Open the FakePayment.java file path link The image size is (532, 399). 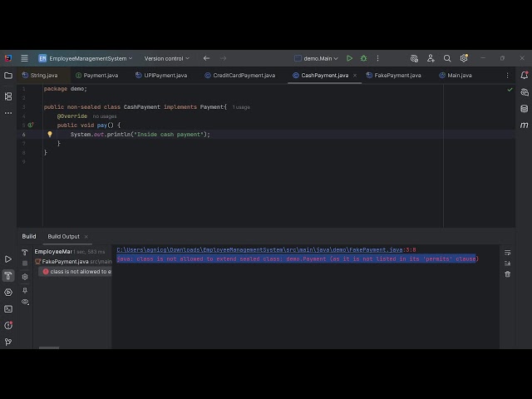point(259,249)
